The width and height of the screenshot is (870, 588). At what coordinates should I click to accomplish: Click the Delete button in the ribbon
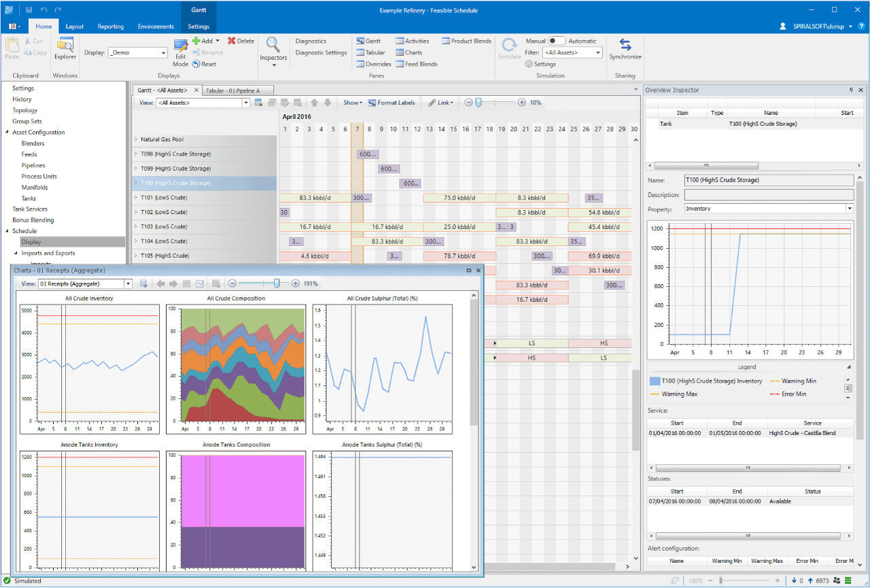(240, 41)
